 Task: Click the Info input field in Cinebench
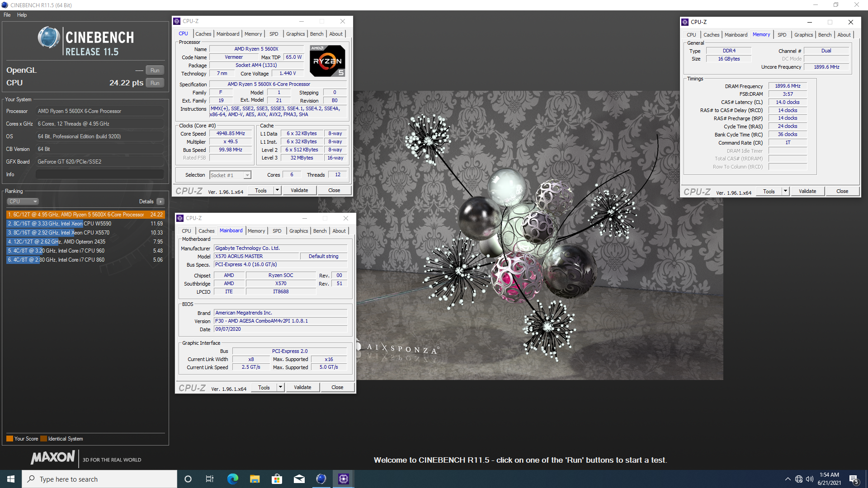(100, 174)
